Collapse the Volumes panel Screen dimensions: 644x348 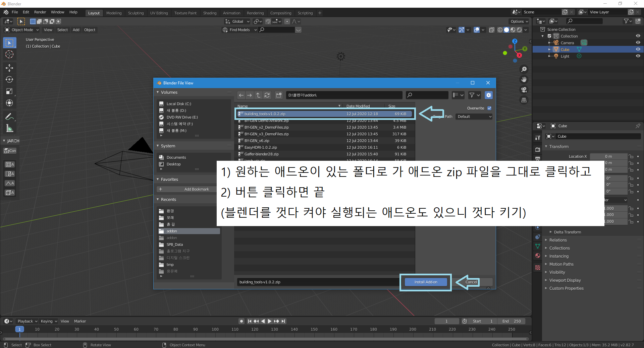[x=169, y=92]
